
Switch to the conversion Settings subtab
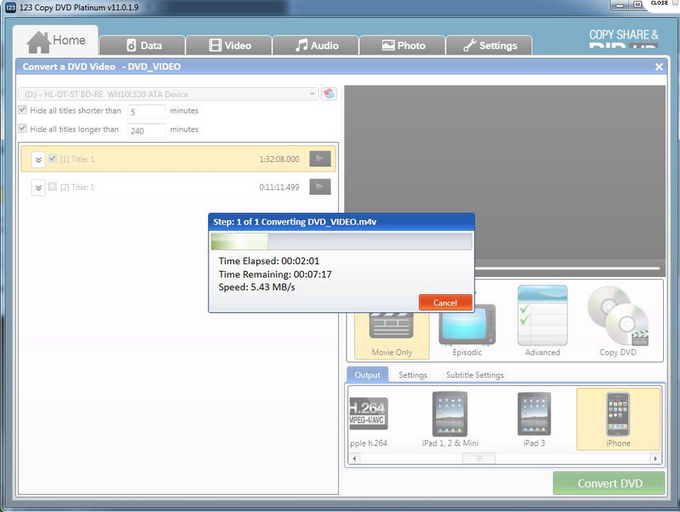413,375
